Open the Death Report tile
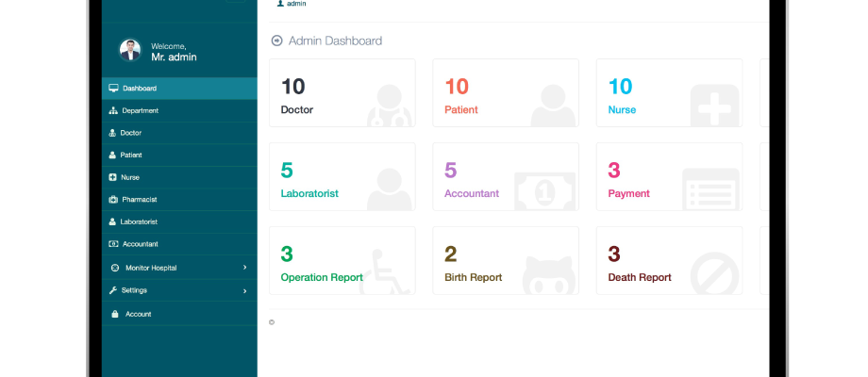Image resolution: width=868 pixels, height=377 pixels. tap(669, 260)
